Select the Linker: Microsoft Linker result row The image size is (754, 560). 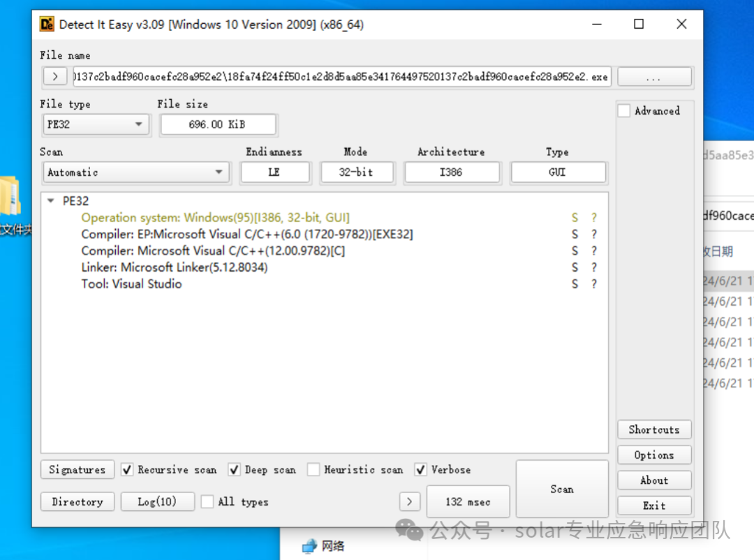(175, 267)
